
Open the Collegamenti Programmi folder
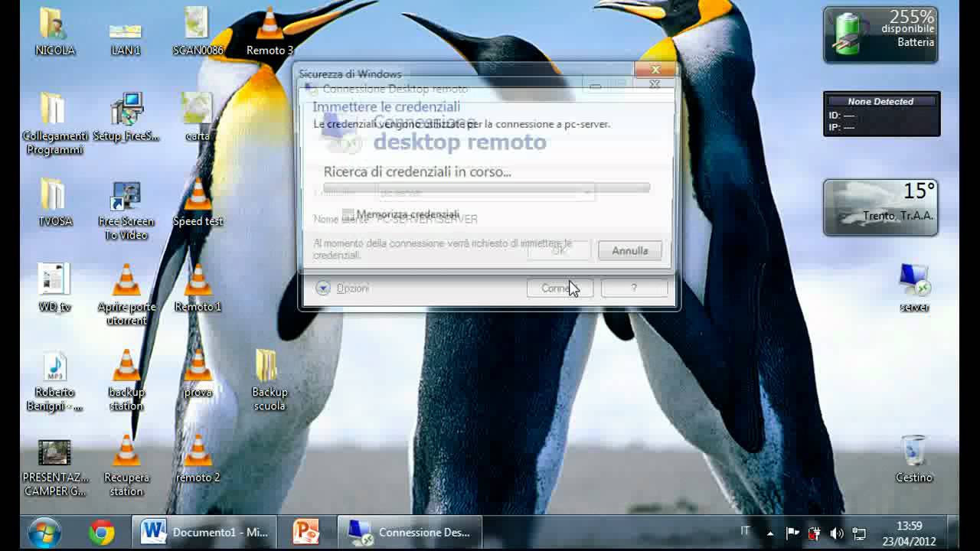54,124
